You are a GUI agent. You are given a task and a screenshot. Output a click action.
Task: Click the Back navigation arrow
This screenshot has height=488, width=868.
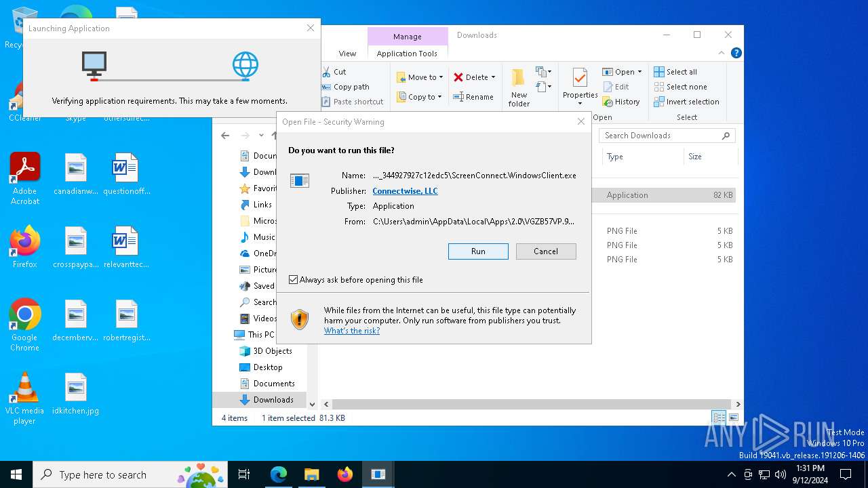(x=225, y=136)
